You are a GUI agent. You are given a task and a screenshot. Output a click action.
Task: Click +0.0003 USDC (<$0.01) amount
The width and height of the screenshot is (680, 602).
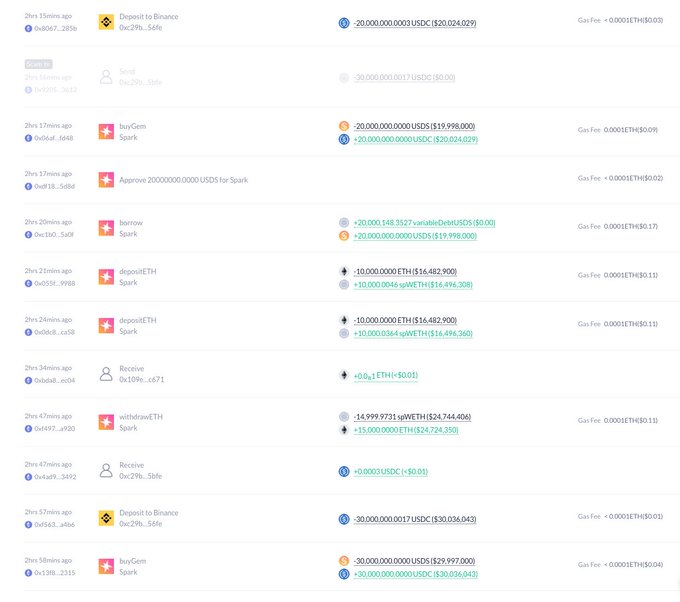[x=391, y=471]
